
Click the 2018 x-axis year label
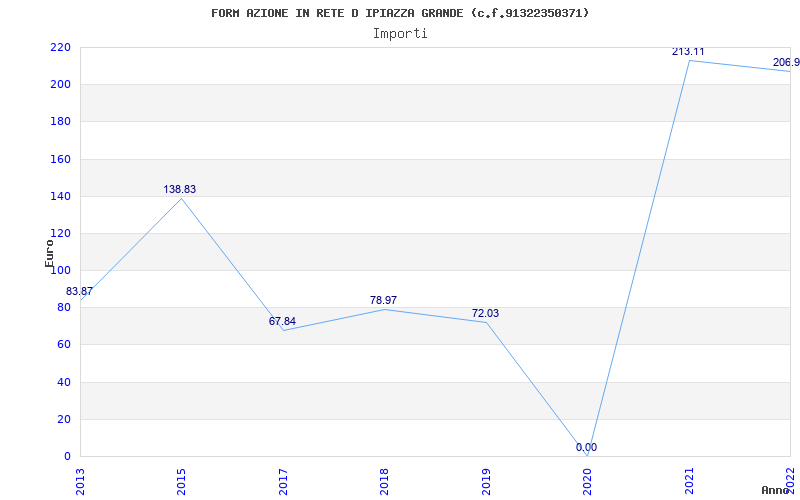point(384,481)
